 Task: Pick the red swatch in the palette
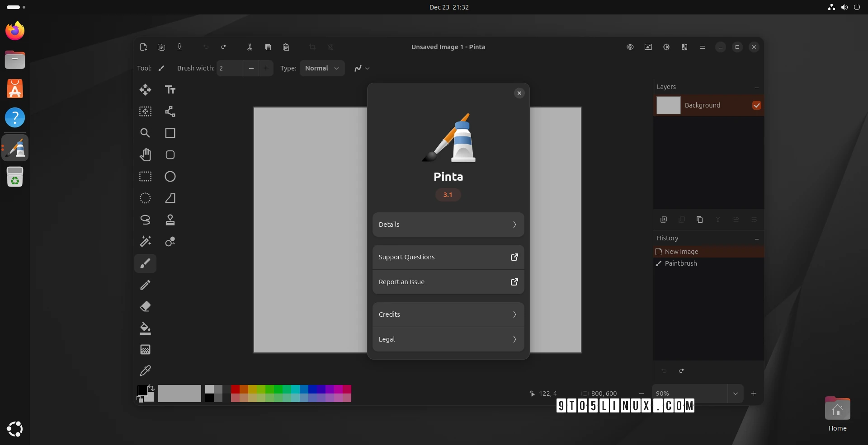coord(235,389)
